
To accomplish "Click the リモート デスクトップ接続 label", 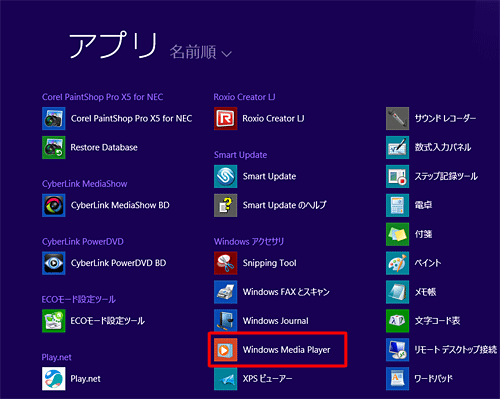I will point(456,350).
